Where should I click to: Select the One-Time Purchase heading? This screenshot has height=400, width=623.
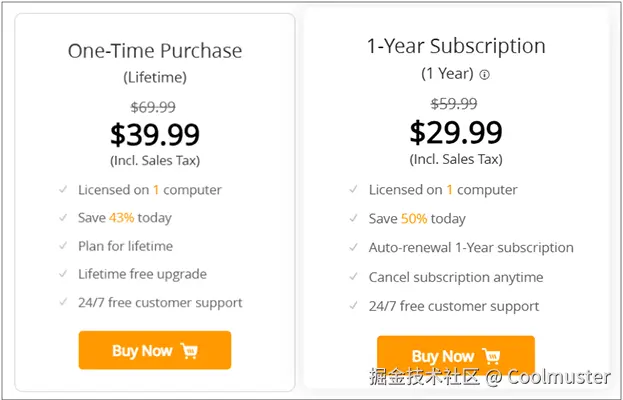pos(155,51)
